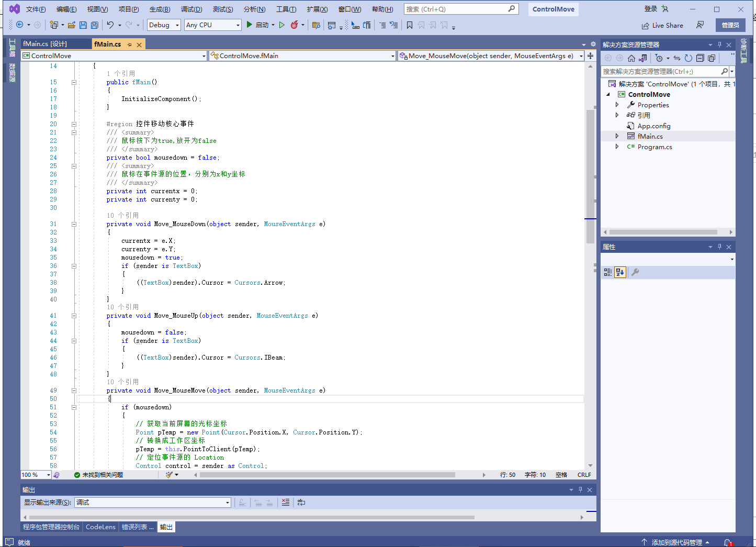This screenshot has width=756, height=547.
Task: Click the Feedback icon next to Live Share
Action: coord(700,25)
